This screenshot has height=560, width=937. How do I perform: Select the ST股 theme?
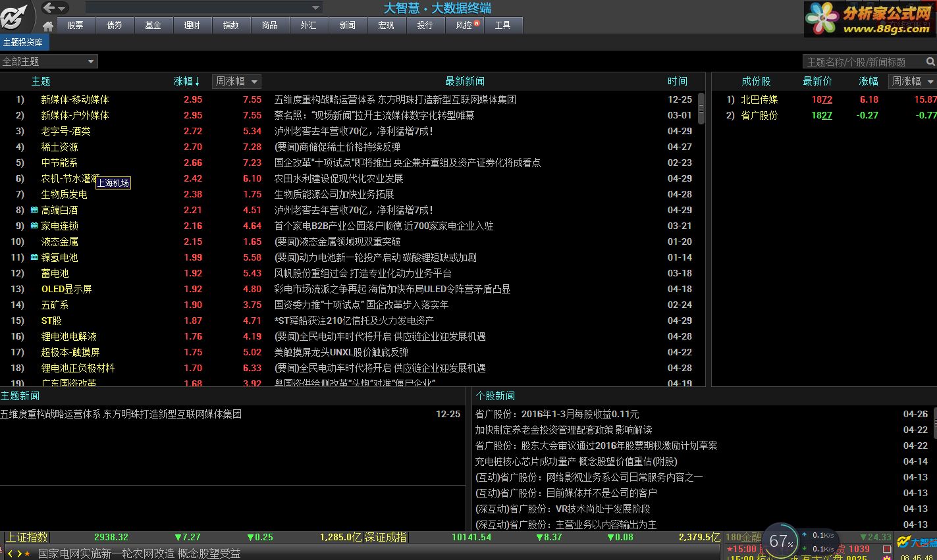tap(51, 320)
